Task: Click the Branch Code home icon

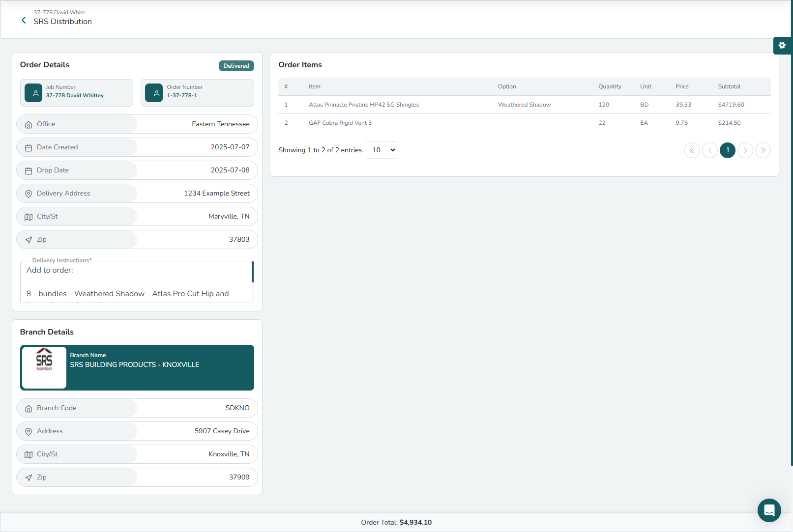Action: 29,408
